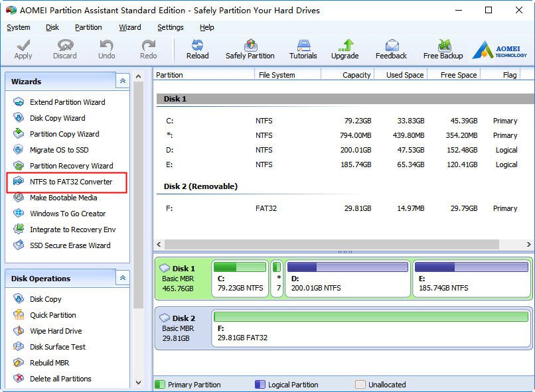Screen dimensions: 535x392
Task: Click partition list horizontal scroll left arrow
Action: [159, 244]
